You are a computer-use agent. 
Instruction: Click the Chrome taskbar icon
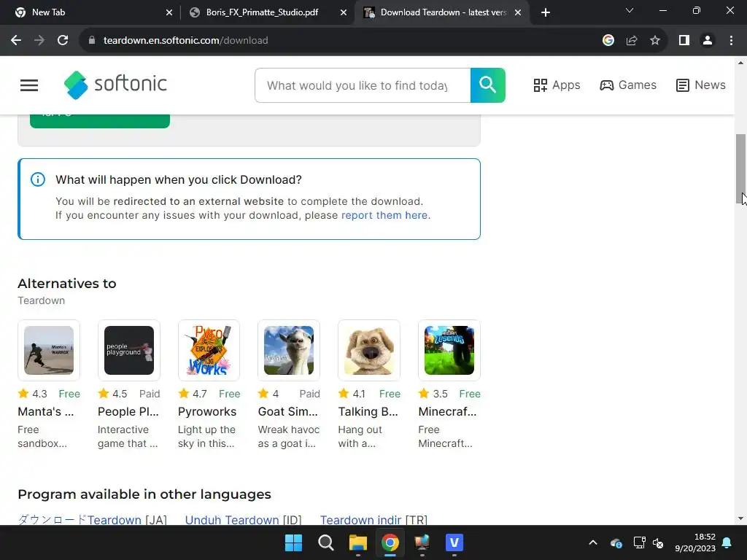pyautogui.click(x=390, y=542)
